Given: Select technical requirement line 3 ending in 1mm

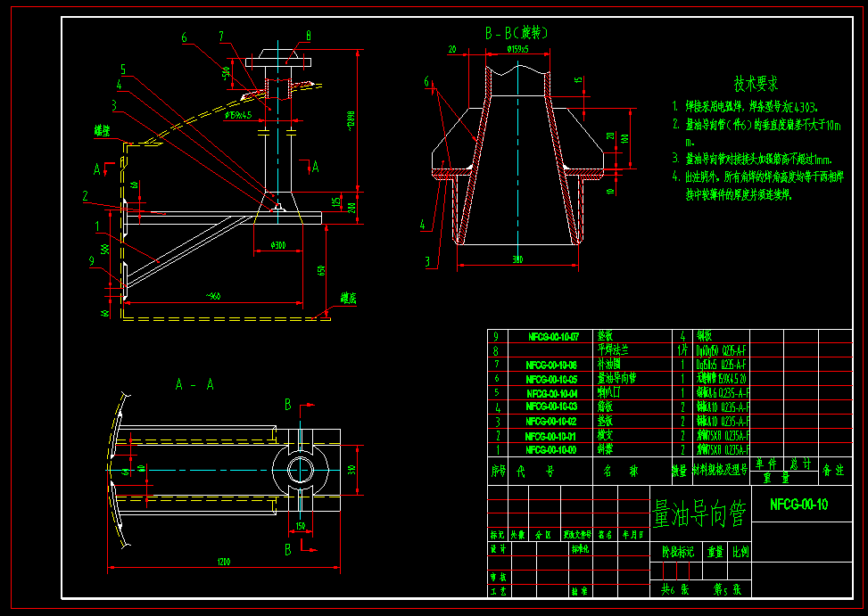Looking at the screenshot, I should point(752,160).
